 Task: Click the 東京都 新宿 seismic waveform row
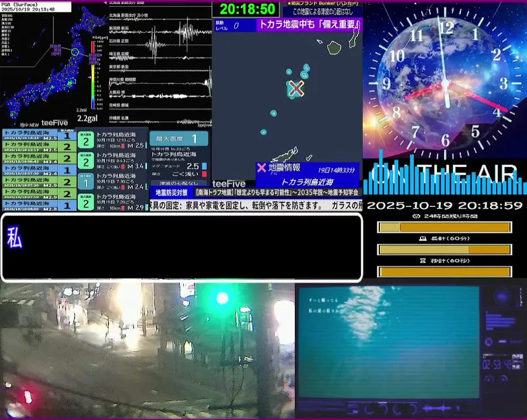160,70
